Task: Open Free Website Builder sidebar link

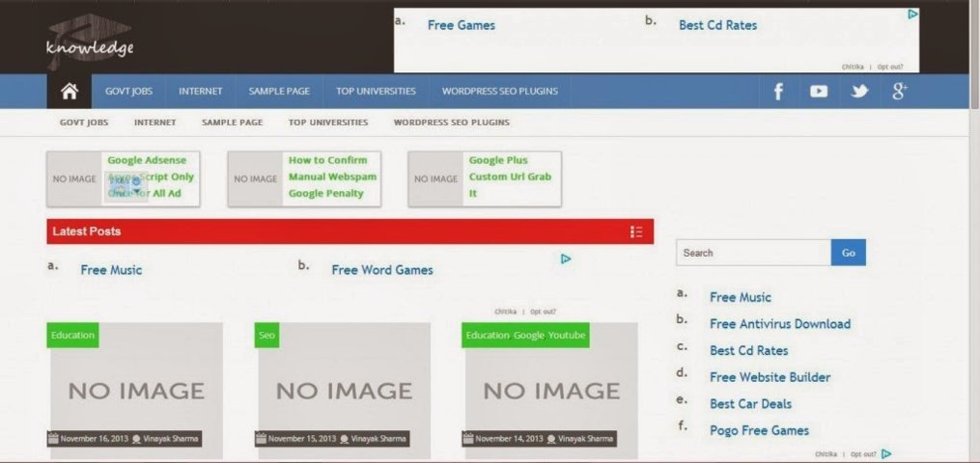Action: (x=770, y=377)
